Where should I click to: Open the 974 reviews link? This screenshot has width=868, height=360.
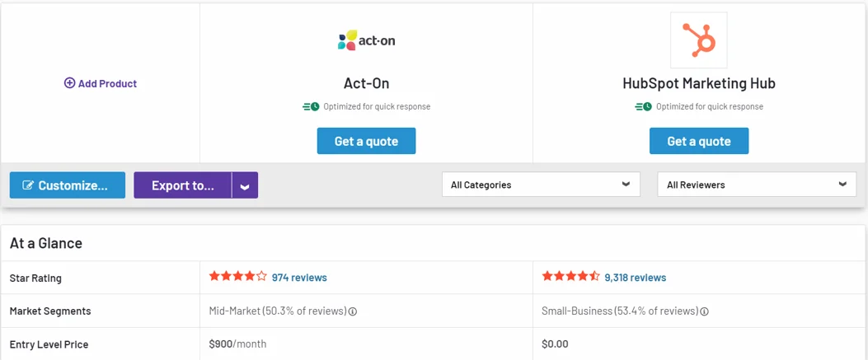[299, 278]
